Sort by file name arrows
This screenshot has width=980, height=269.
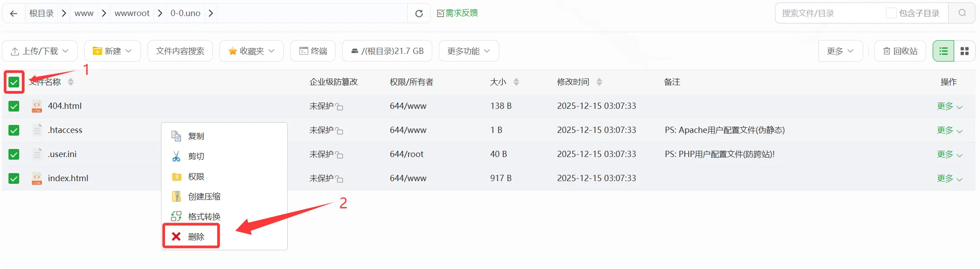tap(70, 82)
